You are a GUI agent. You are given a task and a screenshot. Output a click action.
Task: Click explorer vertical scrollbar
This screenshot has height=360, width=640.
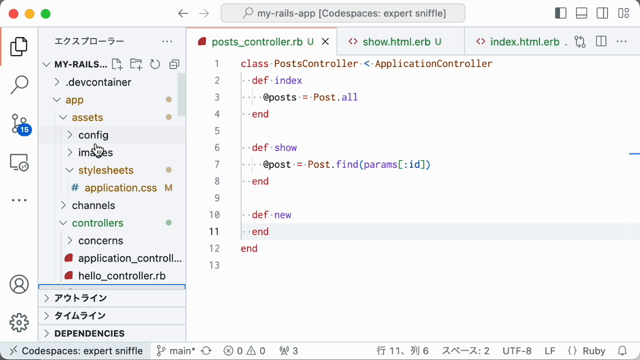tap(182, 95)
